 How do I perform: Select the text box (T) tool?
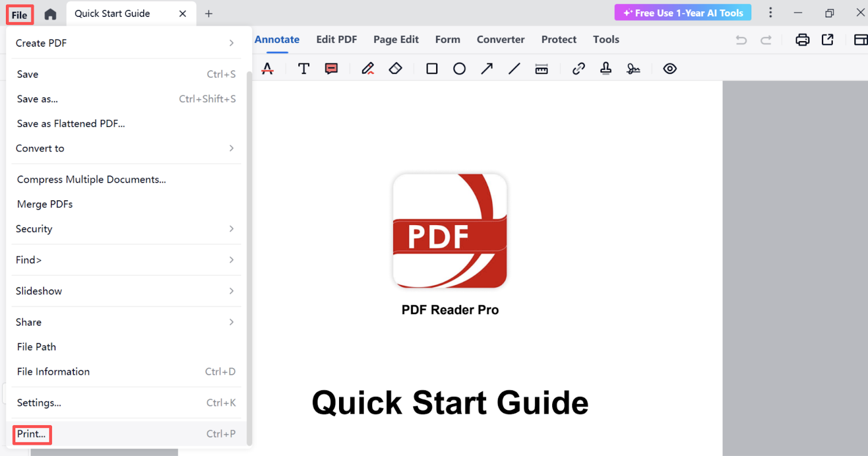tap(304, 69)
